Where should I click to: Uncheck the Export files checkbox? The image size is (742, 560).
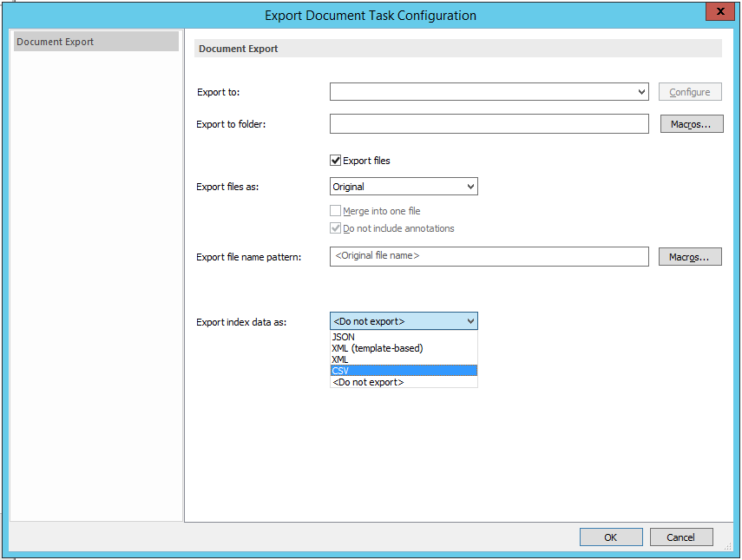pyautogui.click(x=335, y=160)
